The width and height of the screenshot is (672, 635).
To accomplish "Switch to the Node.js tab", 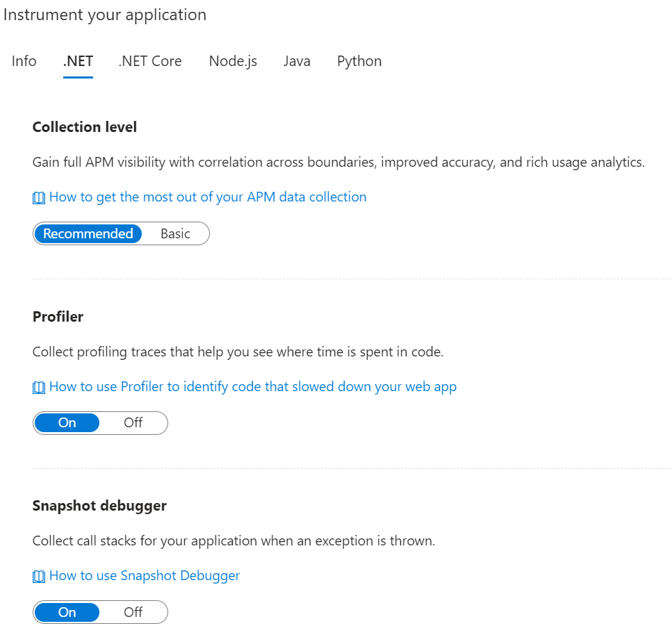I will (x=232, y=61).
